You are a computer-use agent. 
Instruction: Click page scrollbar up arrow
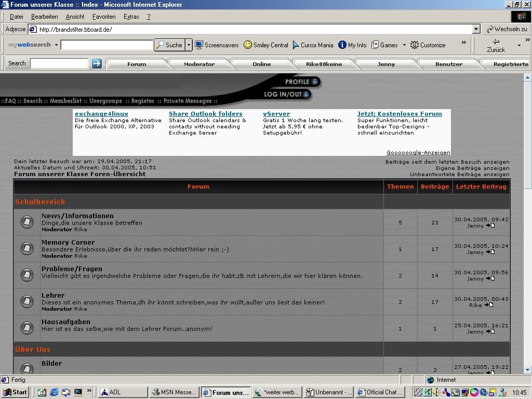(527, 78)
